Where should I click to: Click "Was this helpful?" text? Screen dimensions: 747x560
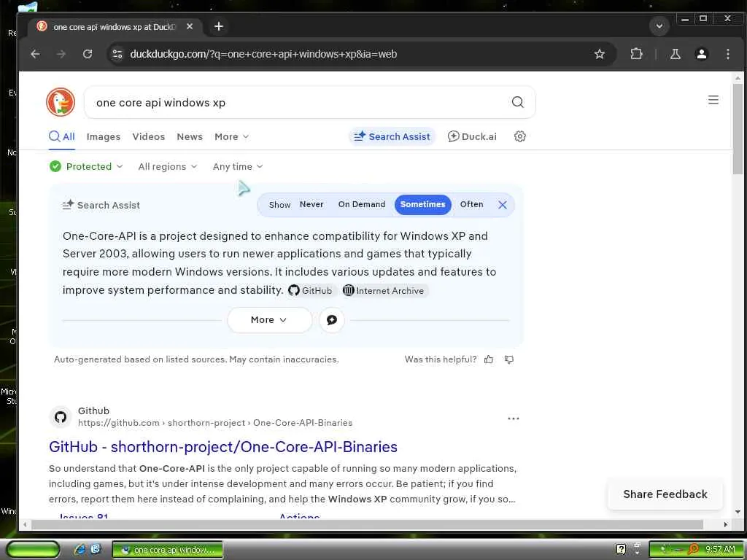[441, 359]
